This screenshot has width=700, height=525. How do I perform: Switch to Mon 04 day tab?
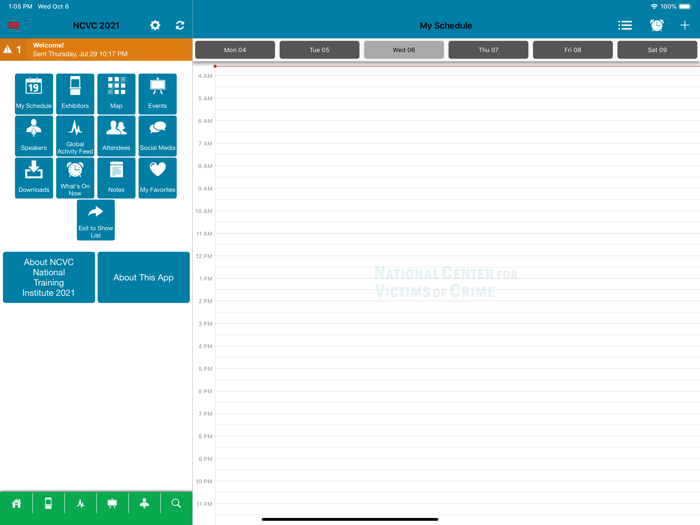[235, 50]
